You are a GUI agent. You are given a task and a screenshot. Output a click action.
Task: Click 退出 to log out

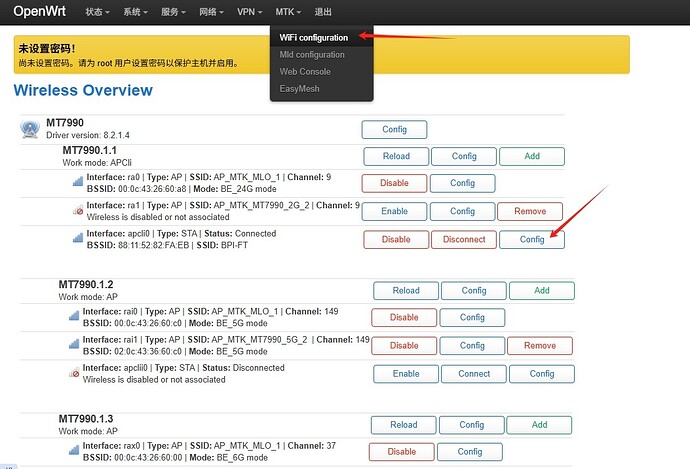(x=323, y=12)
